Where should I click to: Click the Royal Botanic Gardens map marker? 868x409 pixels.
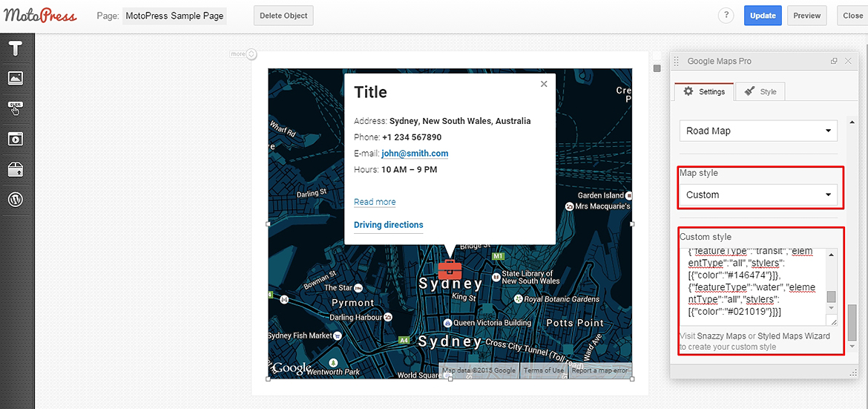(x=518, y=299)
